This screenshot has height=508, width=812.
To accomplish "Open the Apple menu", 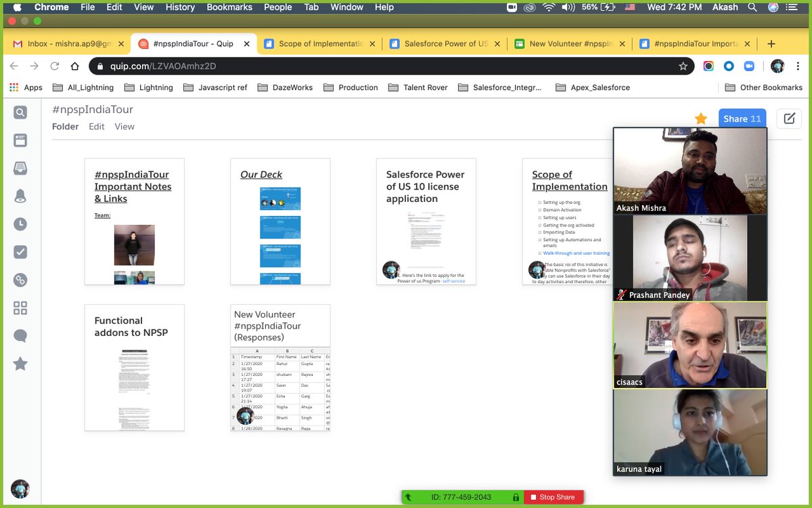I will coord(17,7).
